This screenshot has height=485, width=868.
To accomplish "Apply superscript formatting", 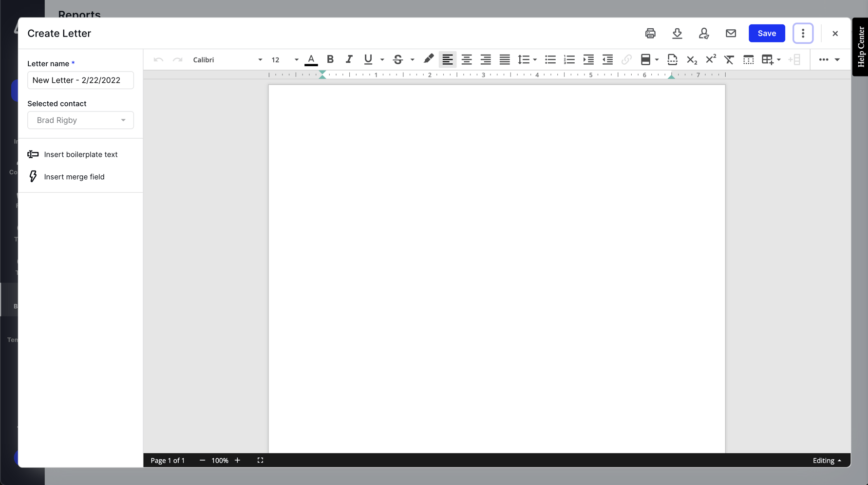I will [710, 59].
